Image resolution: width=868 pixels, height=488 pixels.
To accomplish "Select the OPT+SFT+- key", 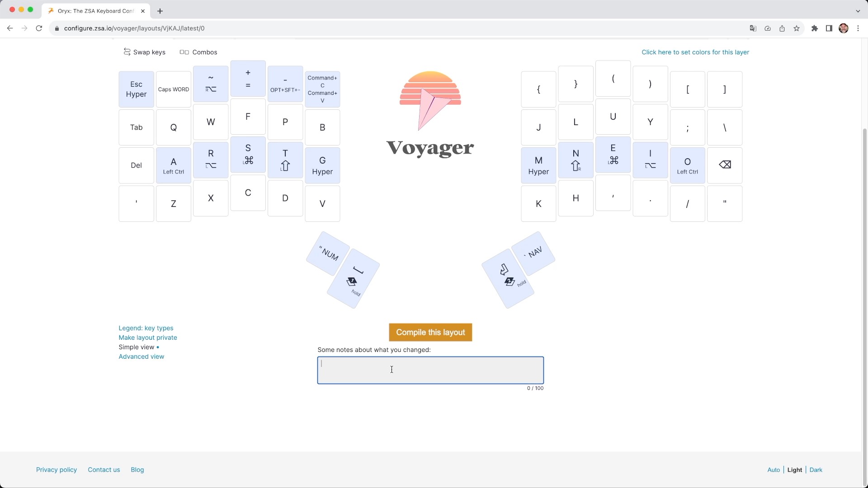I will tap(285, 84).
